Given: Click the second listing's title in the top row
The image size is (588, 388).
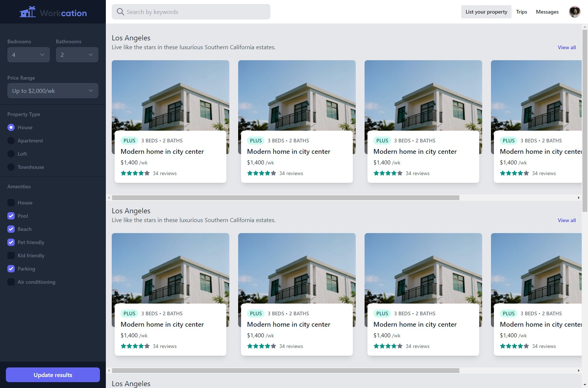Looking at the screenshot, I should coord(288,151).
